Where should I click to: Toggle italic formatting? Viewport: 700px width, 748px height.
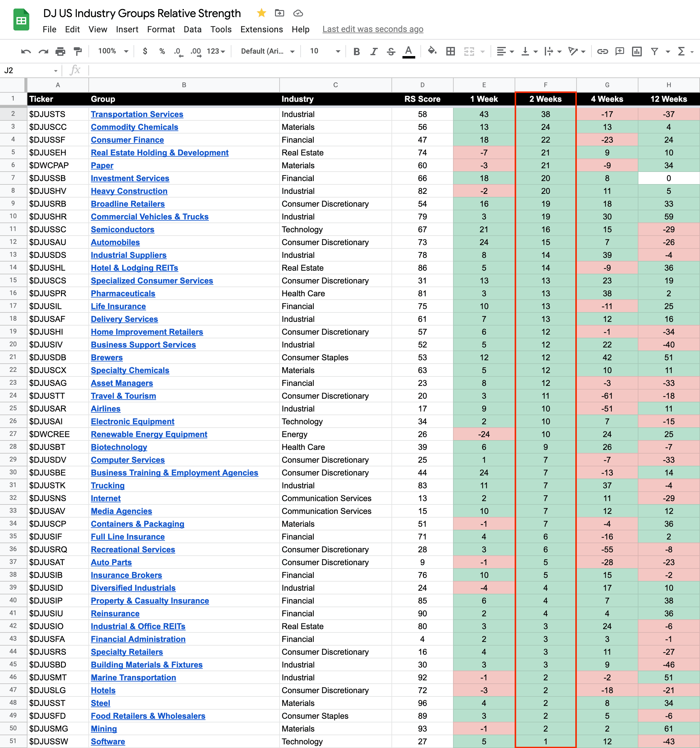point(374,52)
